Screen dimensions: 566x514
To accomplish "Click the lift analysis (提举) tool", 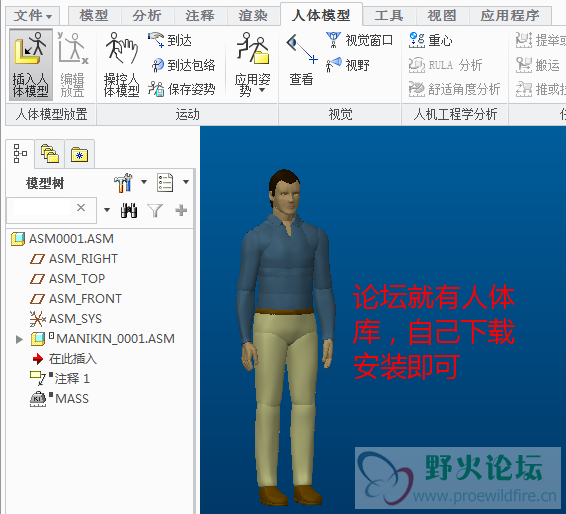I will coord(540,40).
